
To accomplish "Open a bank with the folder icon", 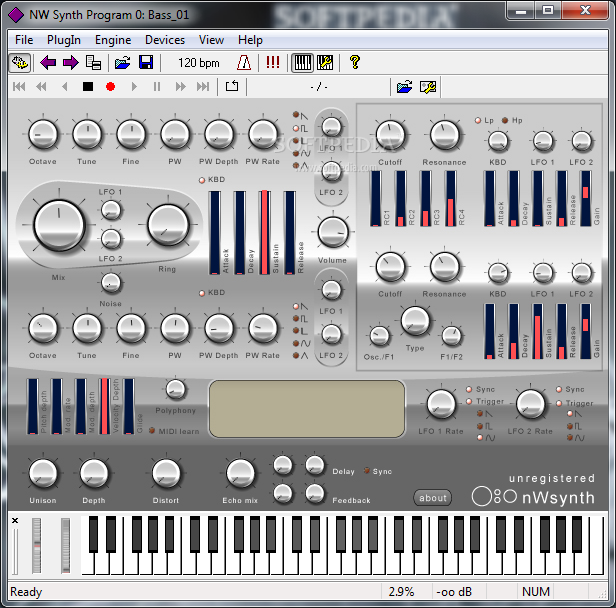I will coord(123,63).
